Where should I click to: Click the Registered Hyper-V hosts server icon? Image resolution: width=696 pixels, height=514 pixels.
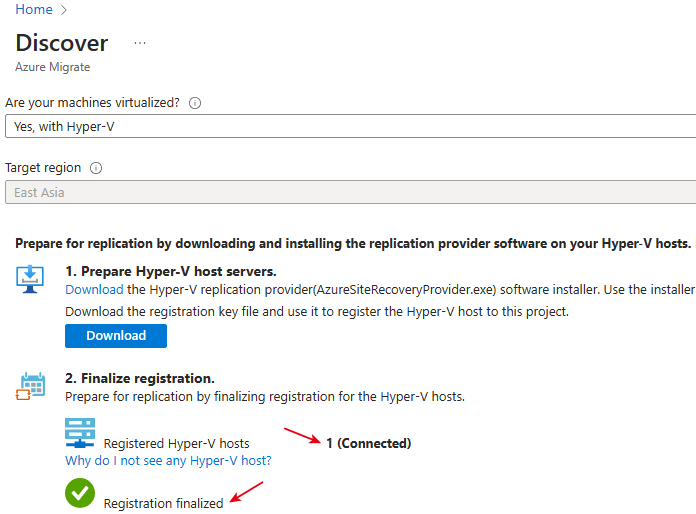[x=80, y=433]
